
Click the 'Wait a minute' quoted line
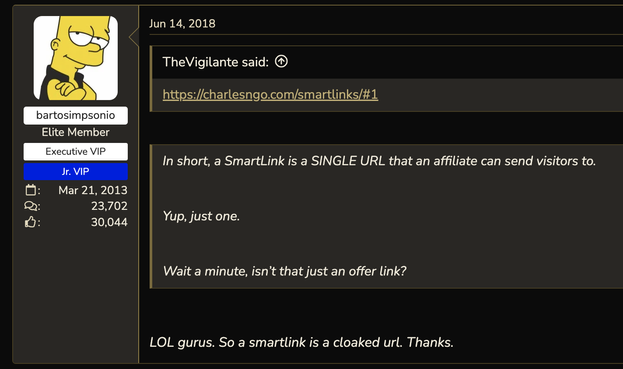pyautogui.click(x=284, y=271)
